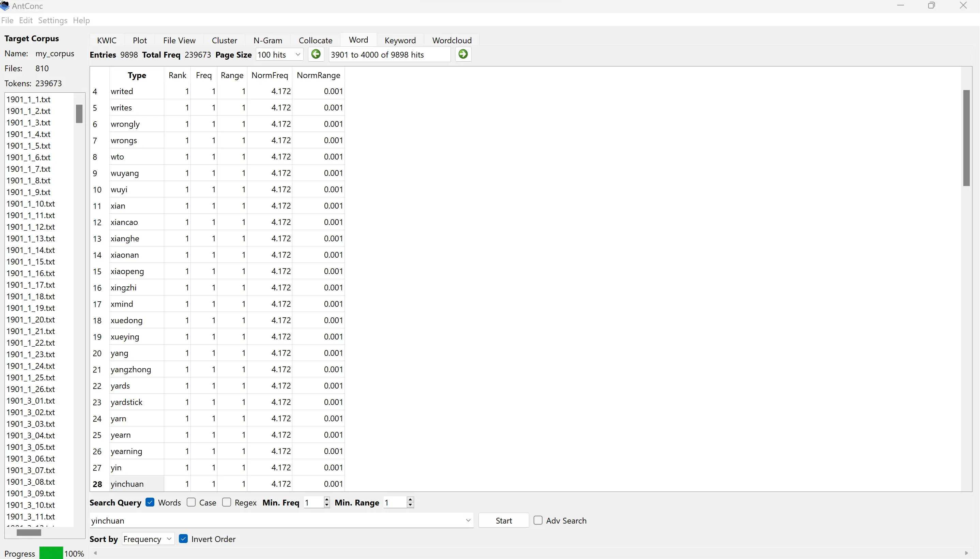Image resolution: width=980 pixels, height=559 pixels.
Task: Enable the Regex checkbox
Action: [x=227, y=502]
